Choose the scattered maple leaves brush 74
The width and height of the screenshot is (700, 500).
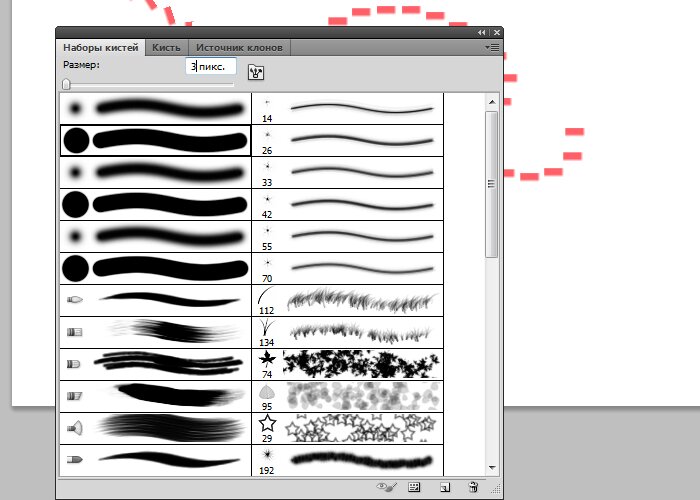click(348, 364)
